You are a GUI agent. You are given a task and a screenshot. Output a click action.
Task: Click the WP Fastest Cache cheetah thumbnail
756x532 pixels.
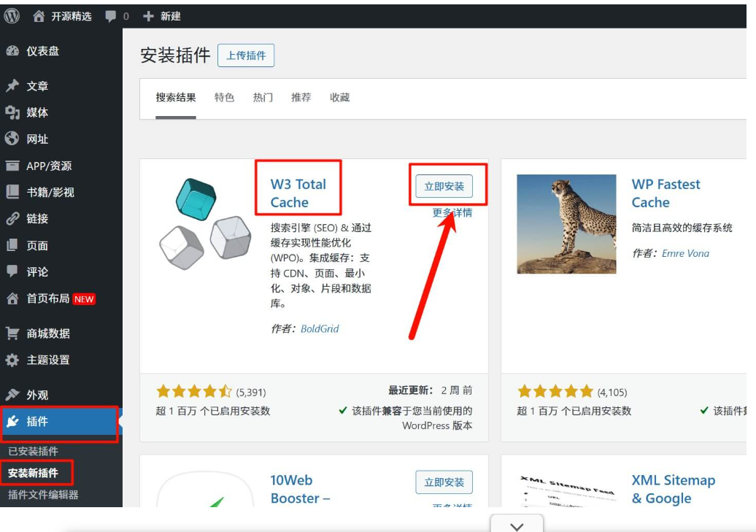coord(566,224)
